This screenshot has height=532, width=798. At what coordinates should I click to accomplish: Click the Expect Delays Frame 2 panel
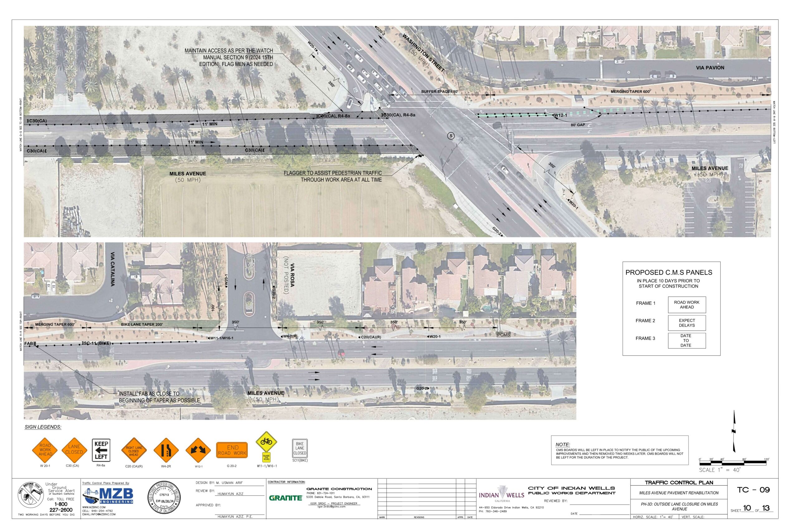(x=687, y=323)
